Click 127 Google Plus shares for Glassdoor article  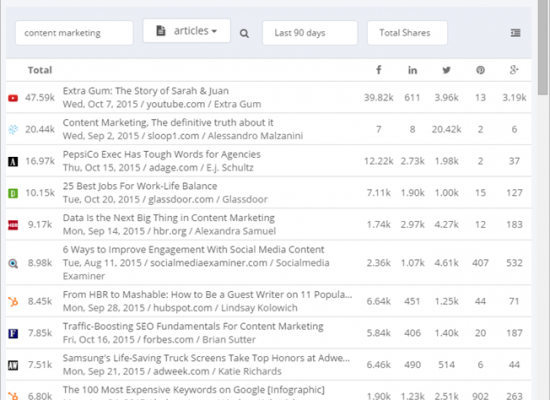click(514, 193)
